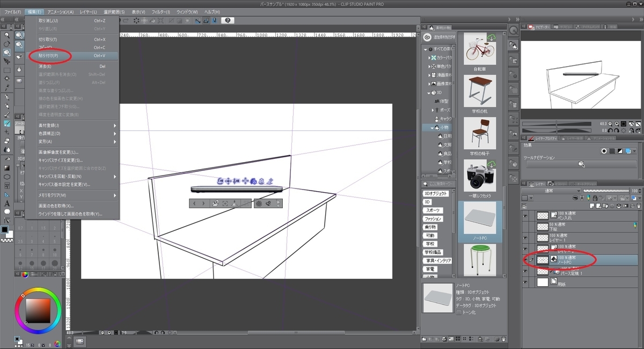This screenshot has height=349, width=644.
Task: Toggle visibility eye of ノートPC layer
Action: point(525,259)
